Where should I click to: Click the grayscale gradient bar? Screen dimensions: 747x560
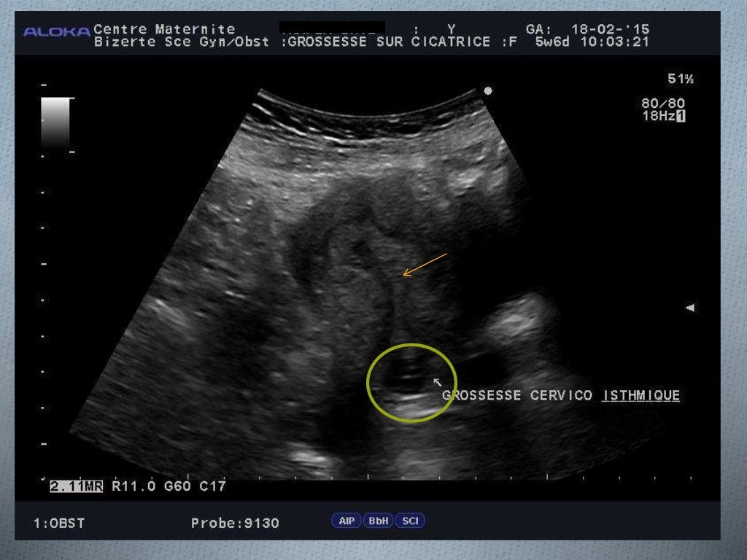(x=55, y=122)
